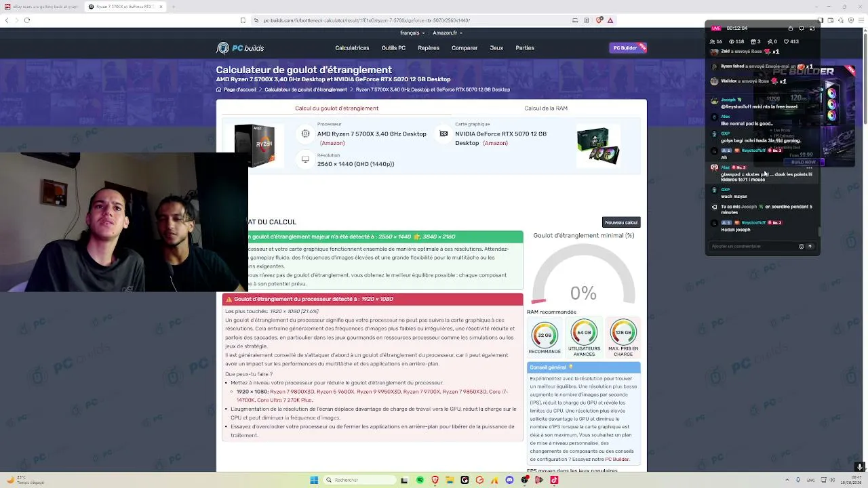
Task: Click the Nouveau calcul button
Action: point(621,222)
